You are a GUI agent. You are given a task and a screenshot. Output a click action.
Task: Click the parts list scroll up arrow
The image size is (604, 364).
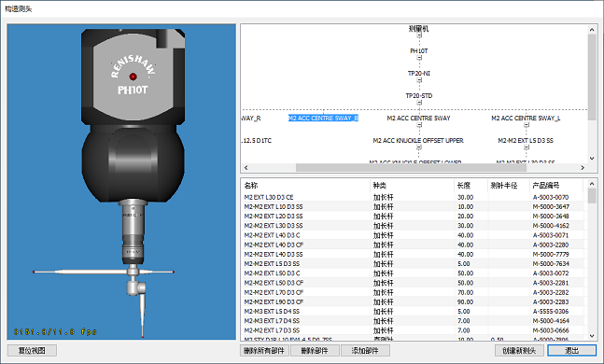pos(592,184)
